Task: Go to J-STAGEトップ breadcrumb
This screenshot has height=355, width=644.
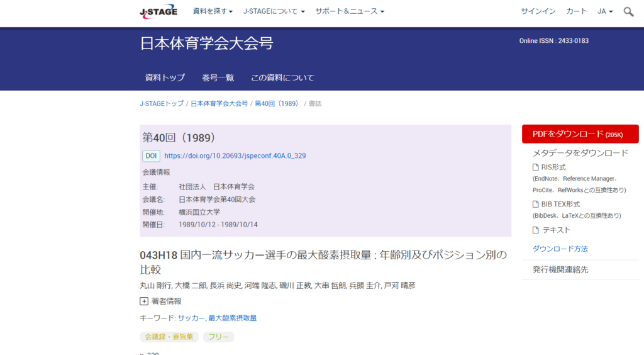Action: (x=162, y=103)
